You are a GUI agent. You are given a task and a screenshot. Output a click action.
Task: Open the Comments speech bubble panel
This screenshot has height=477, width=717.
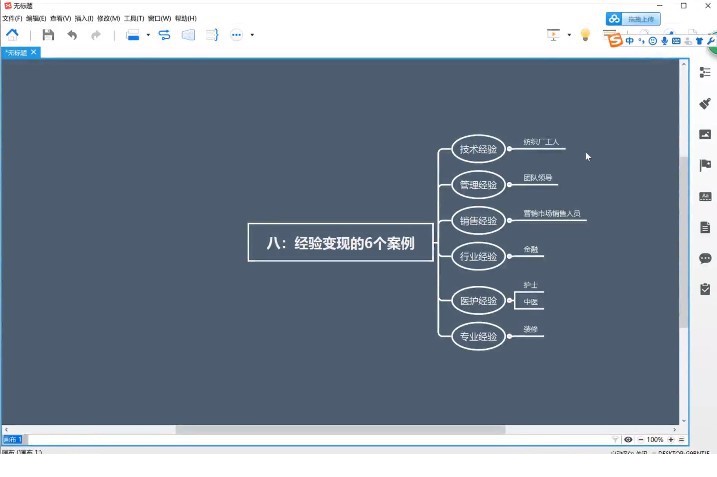point(705,258)
